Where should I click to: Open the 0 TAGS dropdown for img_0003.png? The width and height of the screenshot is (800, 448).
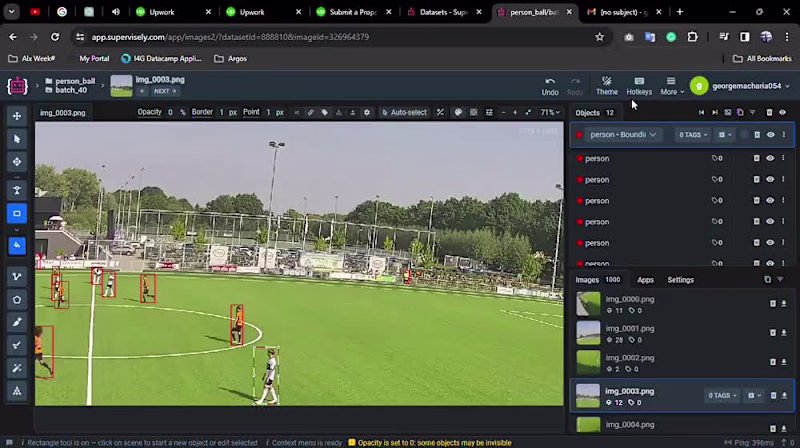[722, 395]
